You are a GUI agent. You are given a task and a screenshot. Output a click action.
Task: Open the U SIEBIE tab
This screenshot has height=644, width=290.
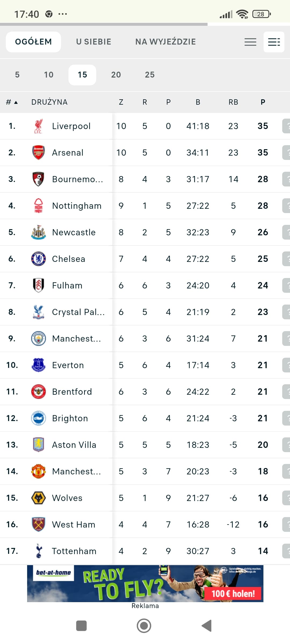[x=93, y=42]
